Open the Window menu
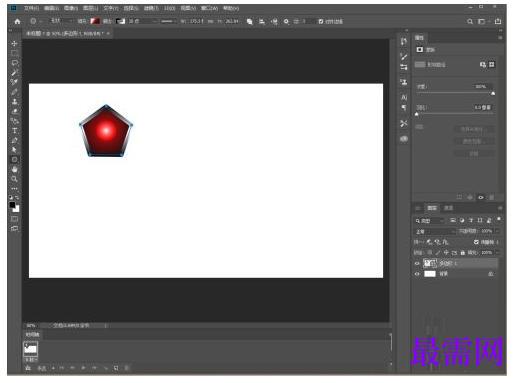Image resolution: width=522 pixels, height=383 pixels. [209, 8]
